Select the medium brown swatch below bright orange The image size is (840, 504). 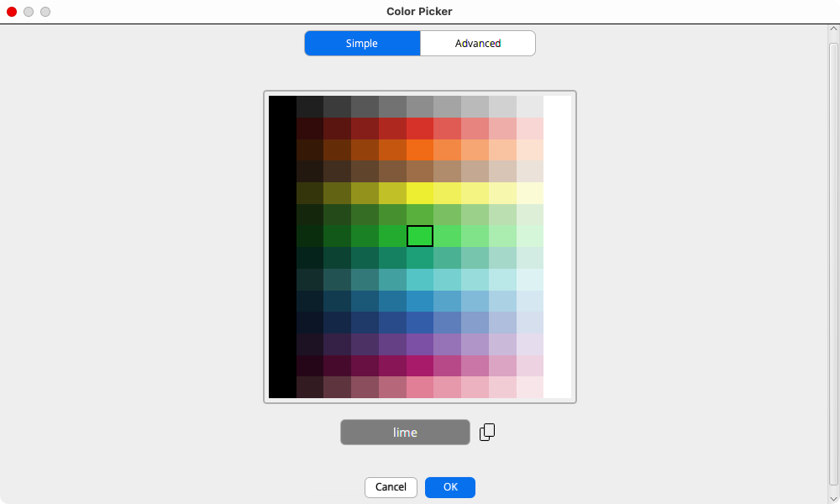pyautogui.click(x=420, y=171)
